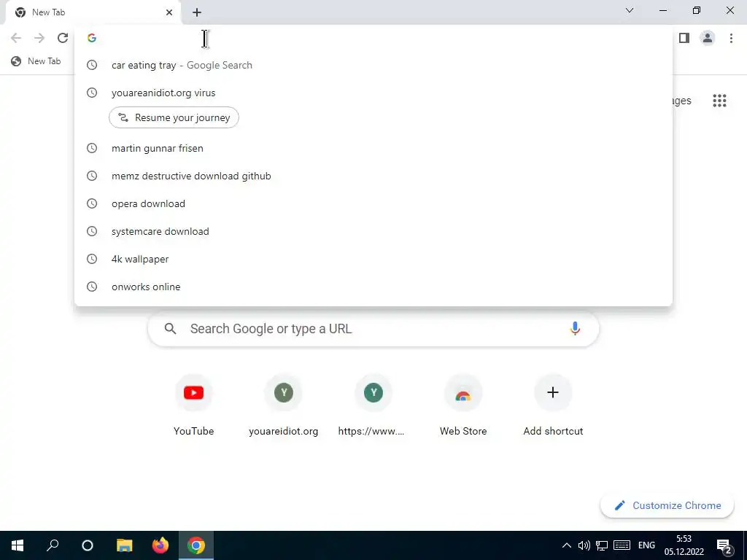Choose 'opera download' suggestion
Image resolution: width=747 pixels, height=560 pixels.
(373, 203)
